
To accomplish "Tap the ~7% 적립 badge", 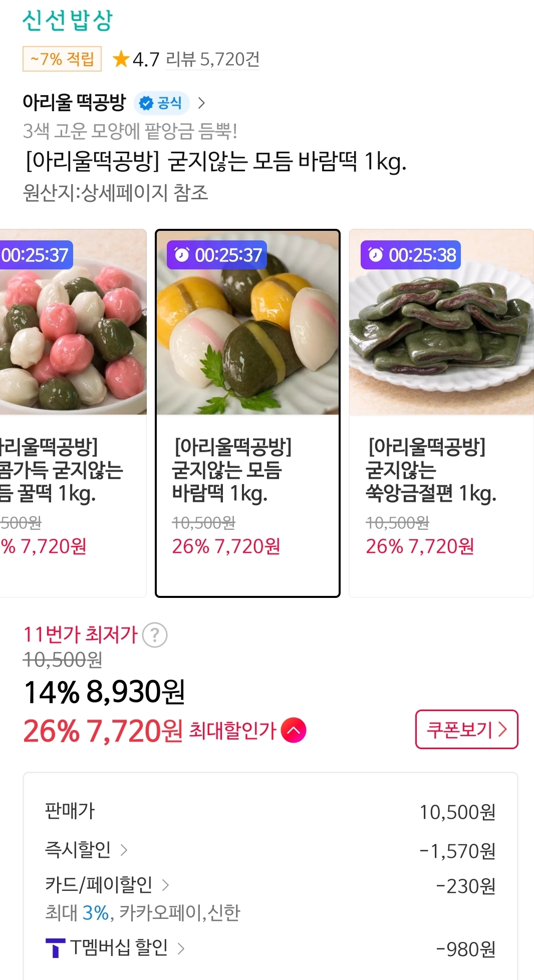I will [x=62, y=59].
